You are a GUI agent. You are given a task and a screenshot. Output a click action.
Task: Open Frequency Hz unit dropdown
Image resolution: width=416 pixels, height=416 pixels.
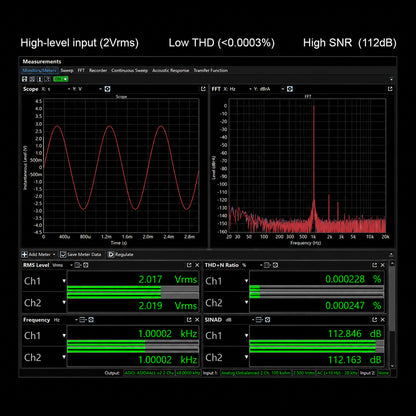click(76, 320)
